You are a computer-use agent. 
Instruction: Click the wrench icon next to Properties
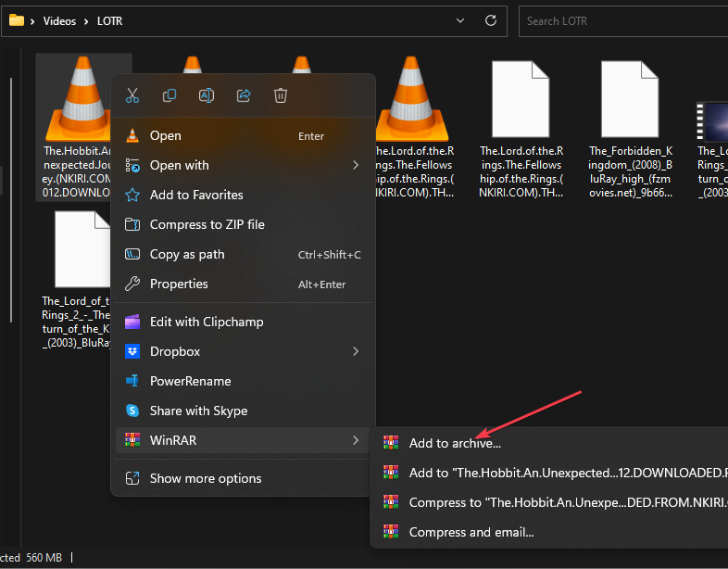click(x=132, y=284)
